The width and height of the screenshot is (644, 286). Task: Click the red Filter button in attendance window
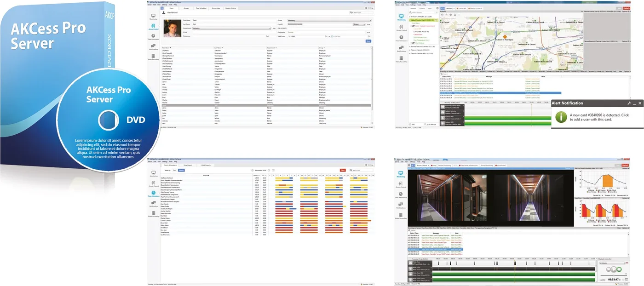click(x=342, y=170)
